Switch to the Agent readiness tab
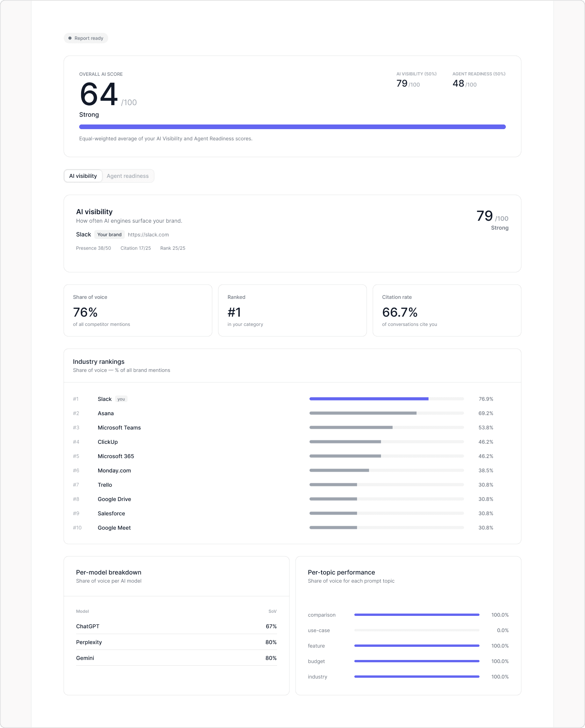 point(128,176)
